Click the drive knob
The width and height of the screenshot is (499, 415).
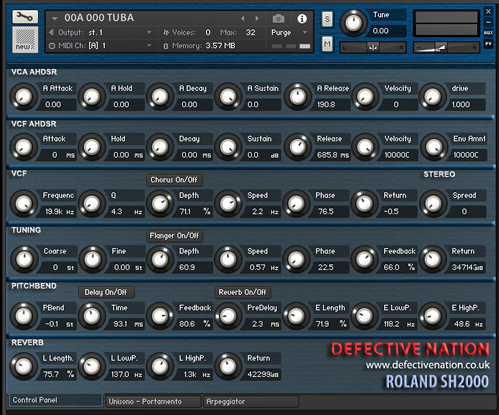pyautogui.click(x=433, y=97)
